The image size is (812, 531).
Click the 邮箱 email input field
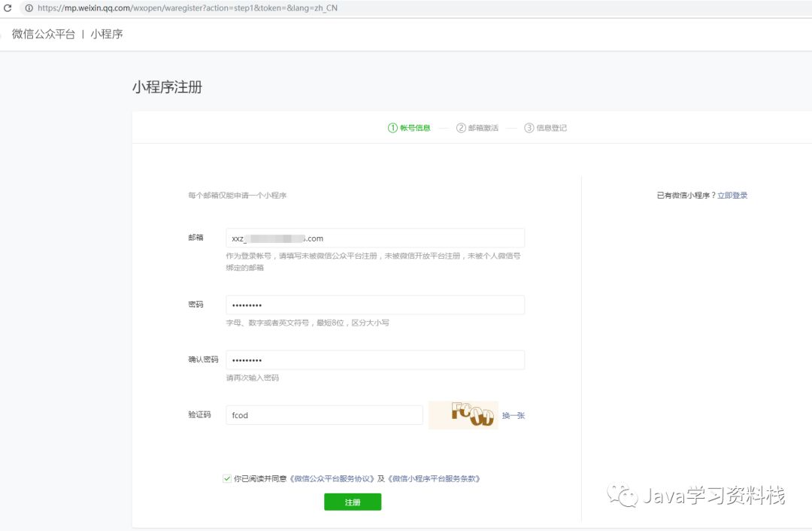375,238
